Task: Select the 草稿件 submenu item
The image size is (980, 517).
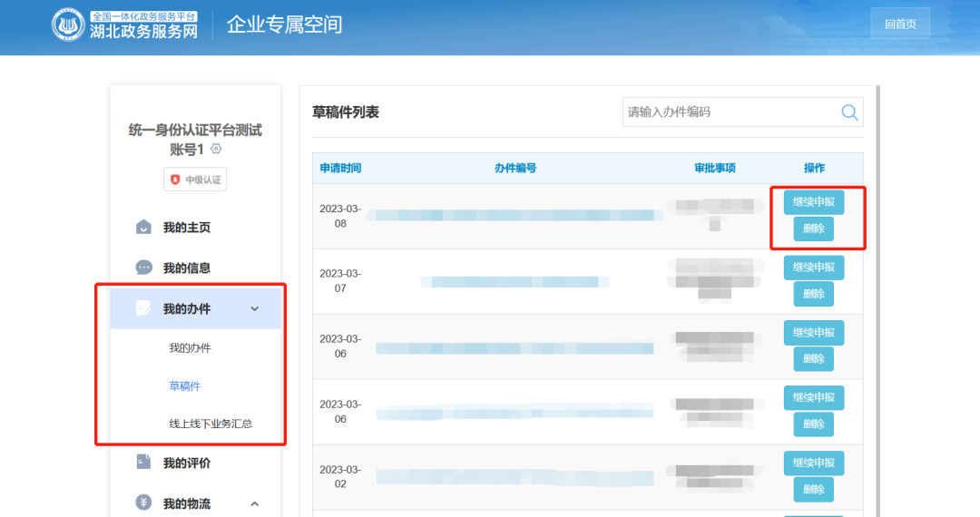Action: point(185,386)
